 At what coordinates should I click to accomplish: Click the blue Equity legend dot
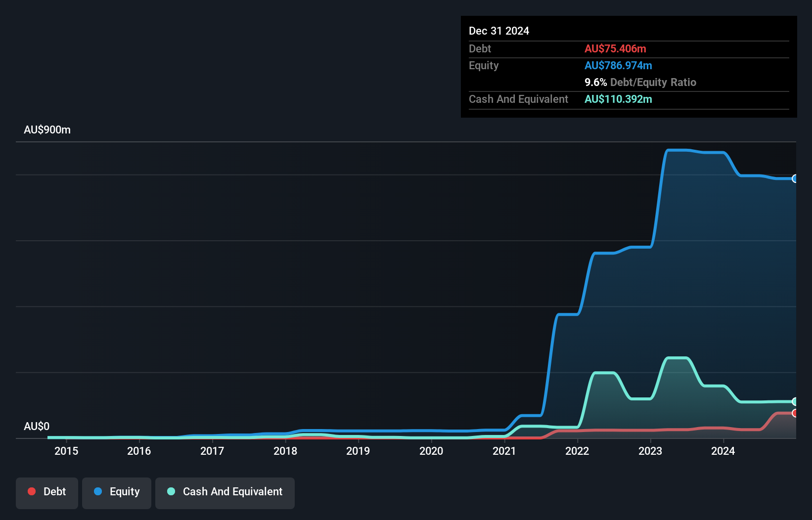click(x=98, y=491)
